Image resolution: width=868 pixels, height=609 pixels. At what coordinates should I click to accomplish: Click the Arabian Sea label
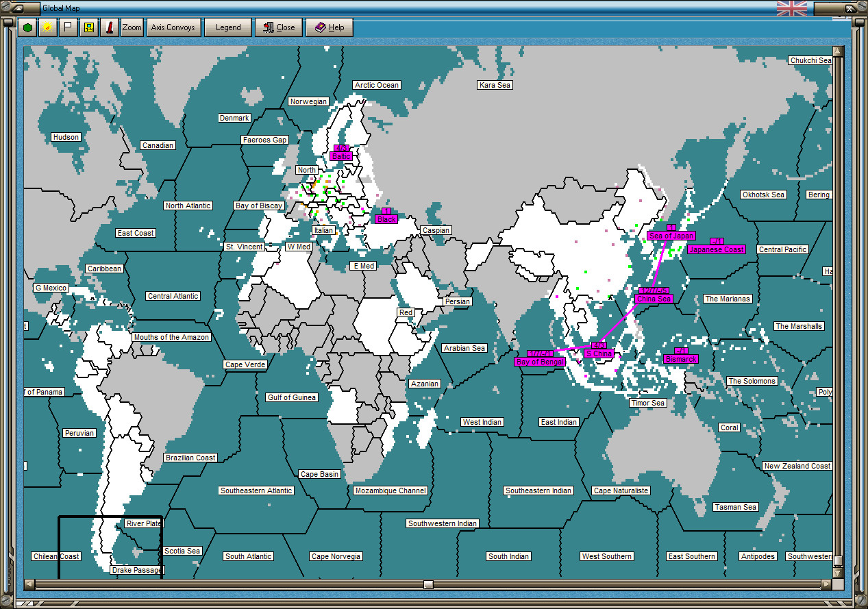tap(464, 348)
